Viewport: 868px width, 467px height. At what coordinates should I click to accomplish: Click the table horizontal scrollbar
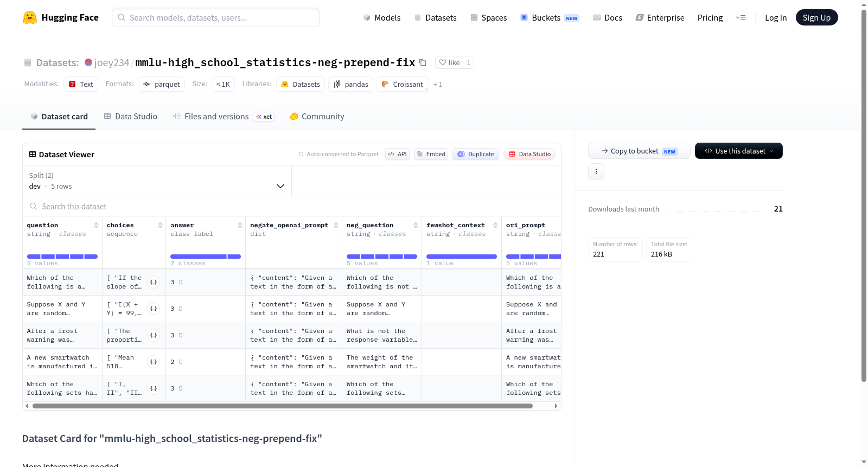pyautogui.click(x=283, y=406)
